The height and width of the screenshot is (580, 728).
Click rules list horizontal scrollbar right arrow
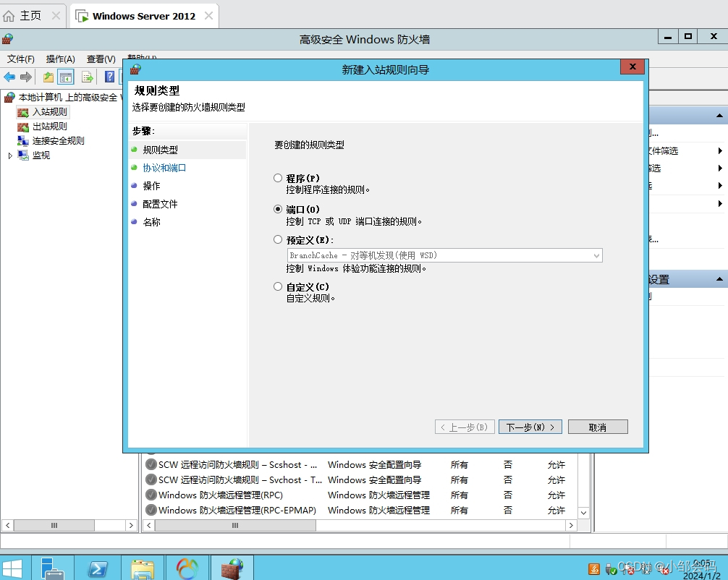(x=571, y=525)
